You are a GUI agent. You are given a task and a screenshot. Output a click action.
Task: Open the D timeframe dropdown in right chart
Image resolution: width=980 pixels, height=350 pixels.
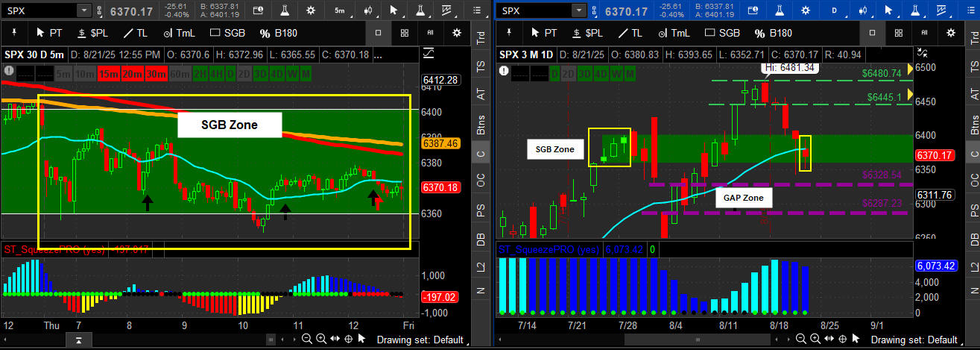(835, 10)
